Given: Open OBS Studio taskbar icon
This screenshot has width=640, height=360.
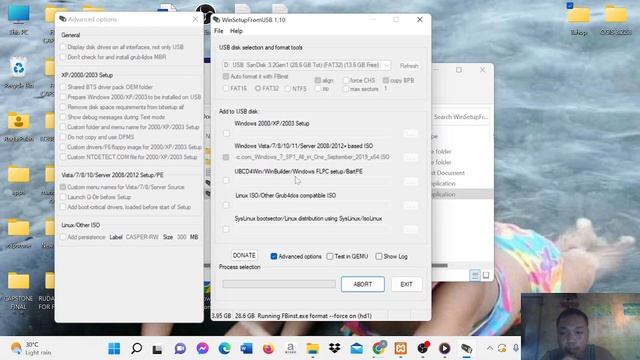Looking at the screenshot, I should pos(423,348).
